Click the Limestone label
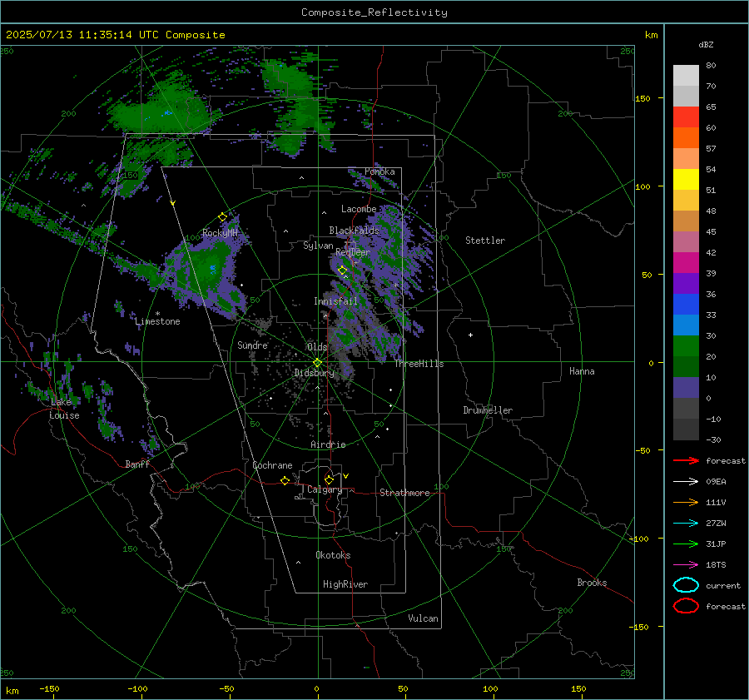Viewport: 749px width, 700px height. pos(157,321)
